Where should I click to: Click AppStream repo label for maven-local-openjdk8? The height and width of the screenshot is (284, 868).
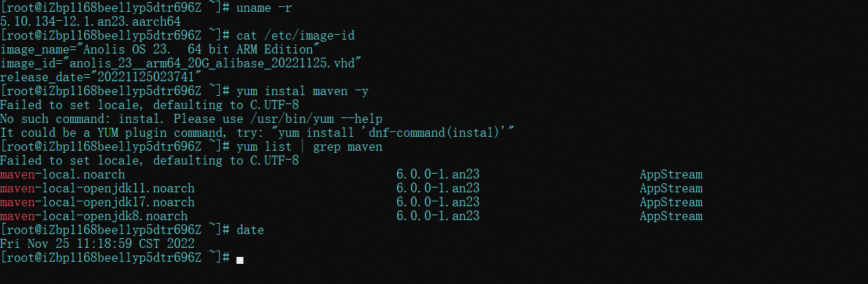click(x=670, y=216)
